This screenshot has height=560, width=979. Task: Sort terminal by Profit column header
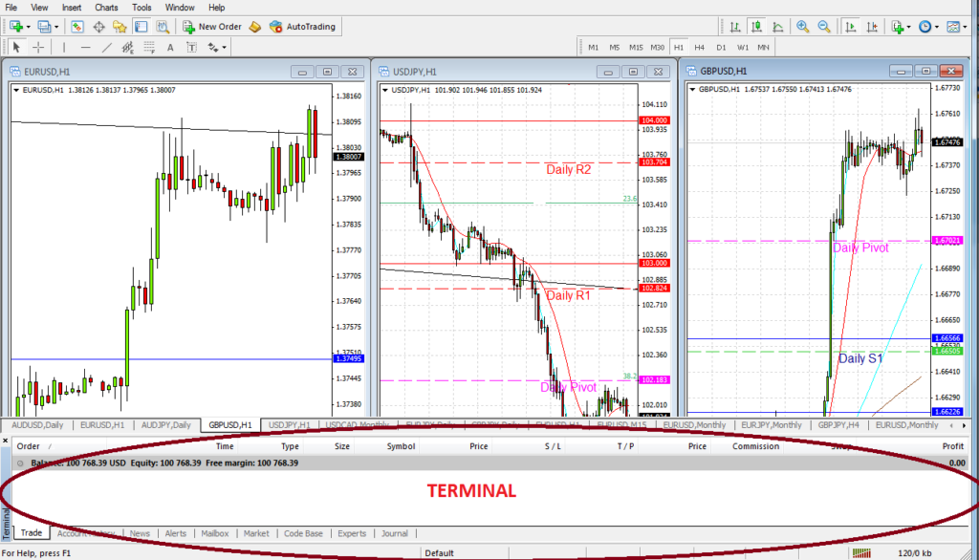pyautogui.click(x=953, y=446)
